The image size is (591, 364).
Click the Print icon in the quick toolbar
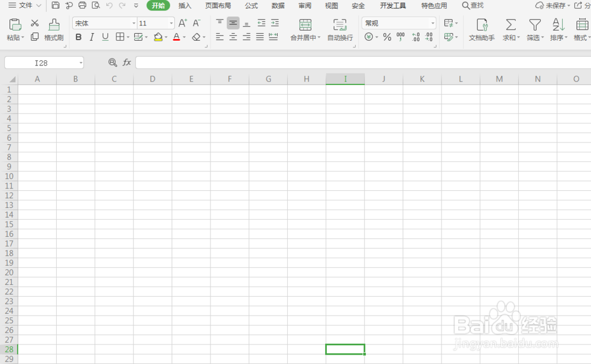coord(82,5)
